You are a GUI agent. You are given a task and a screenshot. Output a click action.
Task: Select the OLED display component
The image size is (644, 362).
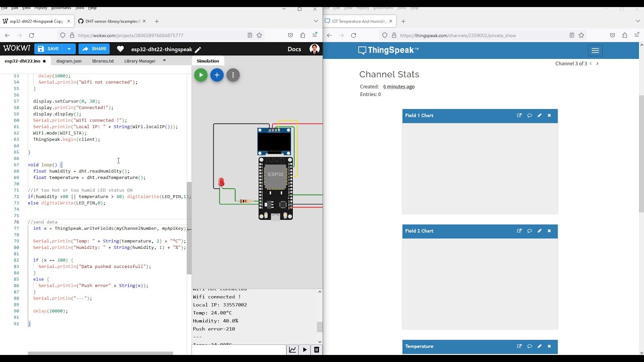[274, 141]
